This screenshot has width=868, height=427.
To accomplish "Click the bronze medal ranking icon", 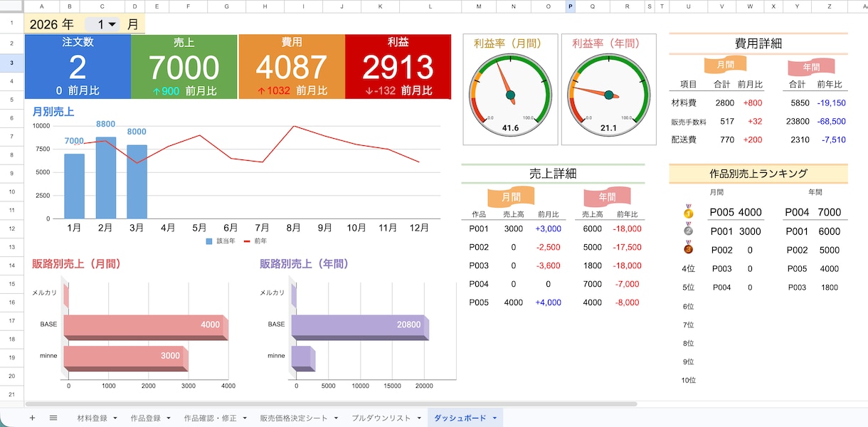I will click(x=688, y=248).
